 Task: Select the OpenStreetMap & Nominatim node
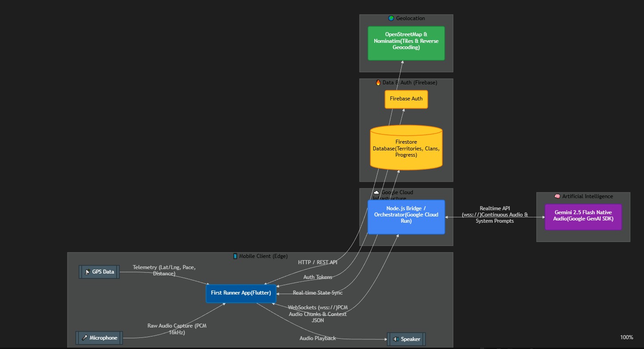406,43
